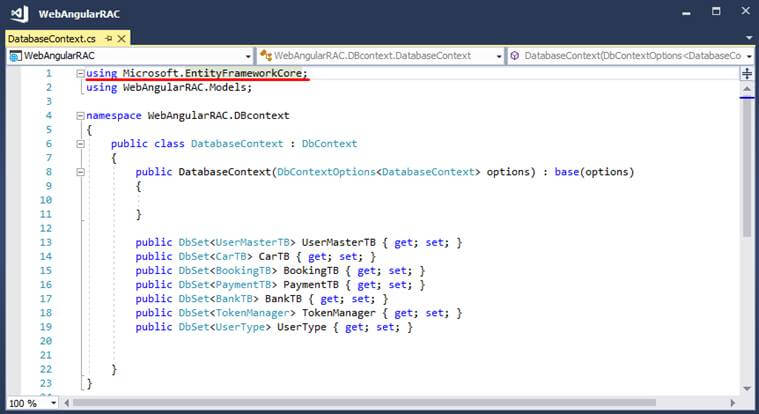Image resolution: width=759 pixels, height=414 pixels.
Task: Click 'WebAngularRAC.Models' on line 2
Action: (x=184, y=88)
